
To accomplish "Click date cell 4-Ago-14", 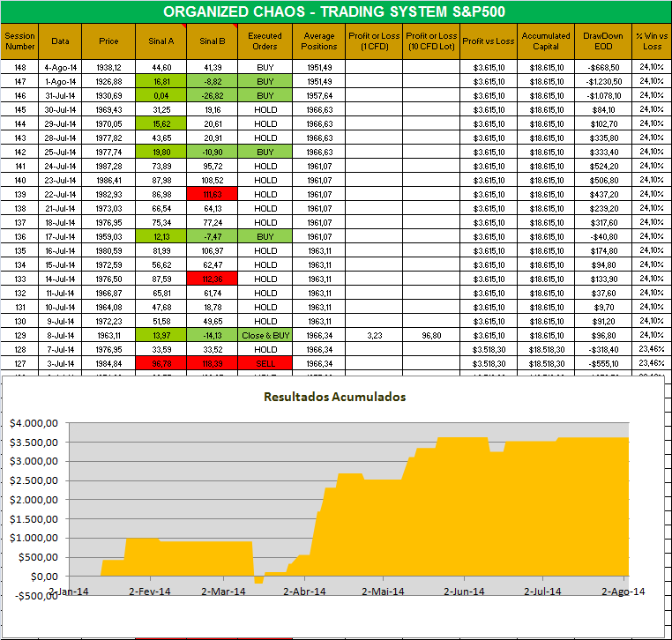I will [60, 67].
